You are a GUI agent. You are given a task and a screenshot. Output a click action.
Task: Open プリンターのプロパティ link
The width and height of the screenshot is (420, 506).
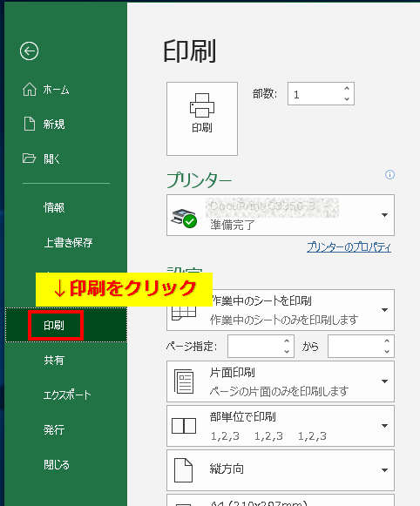click(x=349, y=247)
